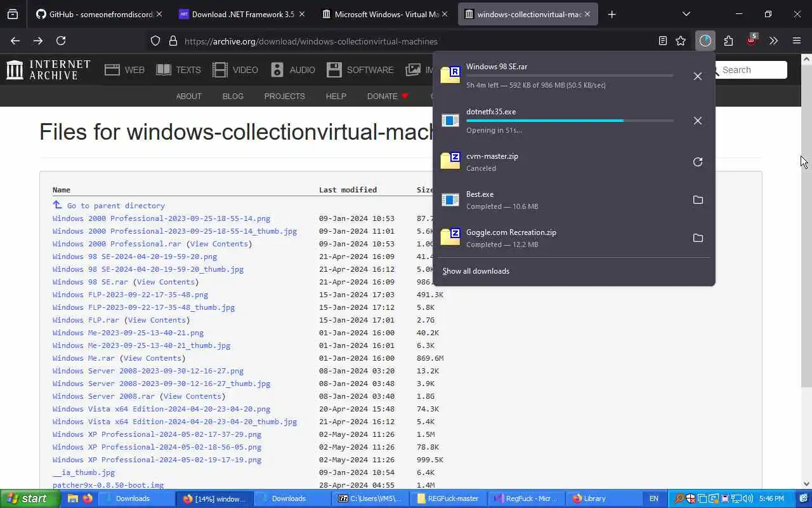Open the TEXTS media section

tap(178, 70)
